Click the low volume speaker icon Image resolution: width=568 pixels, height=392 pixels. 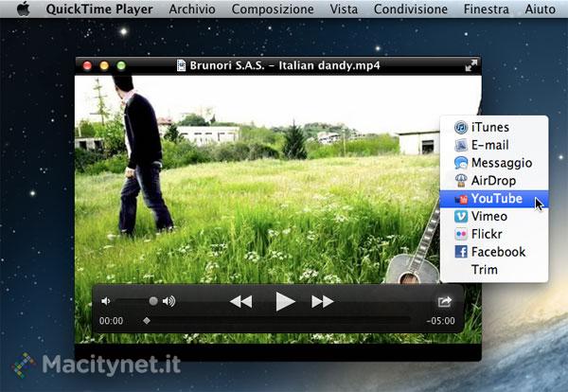click(106, 301)
